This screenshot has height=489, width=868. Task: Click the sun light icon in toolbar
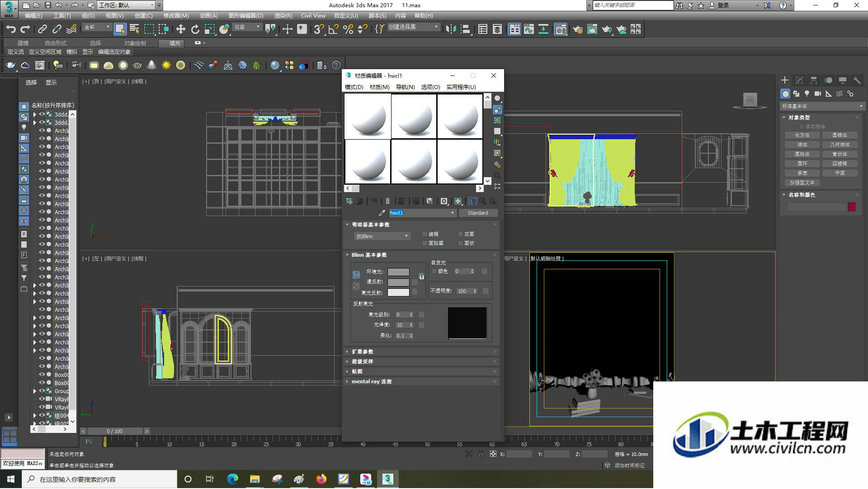coord(166,66)
